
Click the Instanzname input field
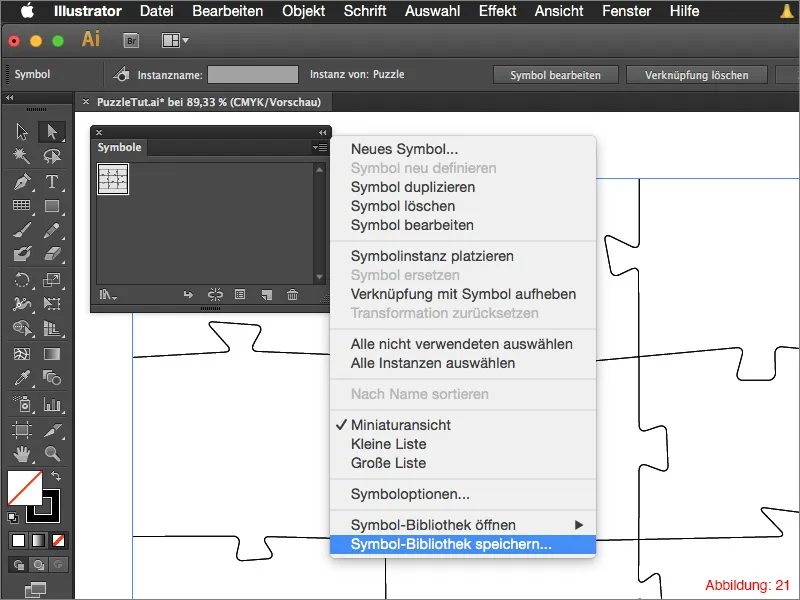point(253,74)
